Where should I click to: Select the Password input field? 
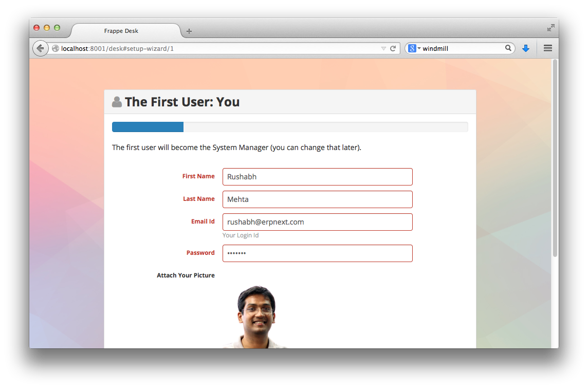[x=317, y=253]
